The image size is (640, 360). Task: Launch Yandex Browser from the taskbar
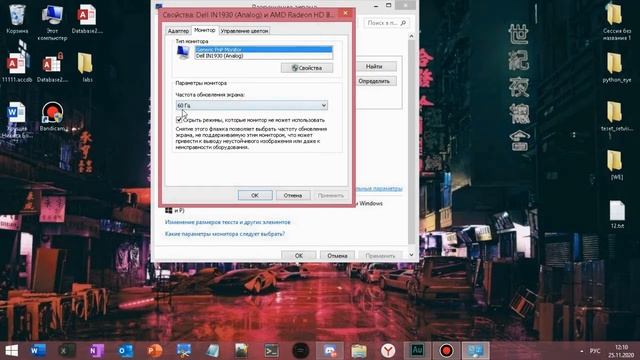[388, 351]
